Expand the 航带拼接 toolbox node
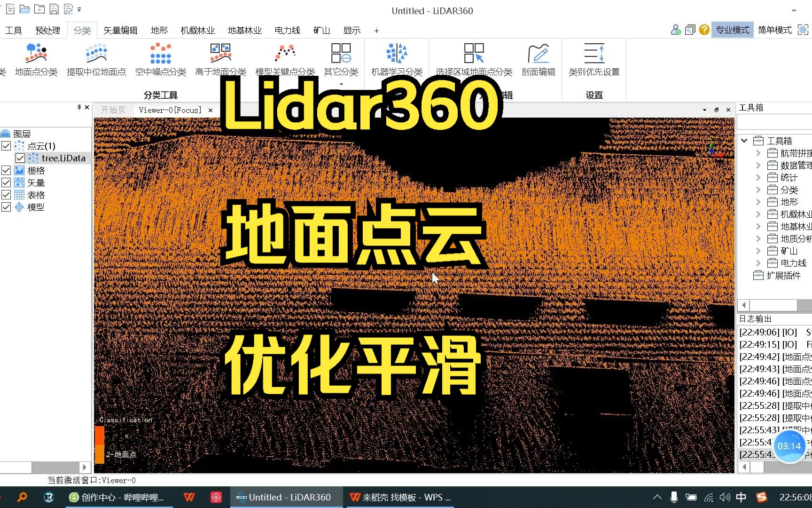812x508 pixels. [758, 153]
